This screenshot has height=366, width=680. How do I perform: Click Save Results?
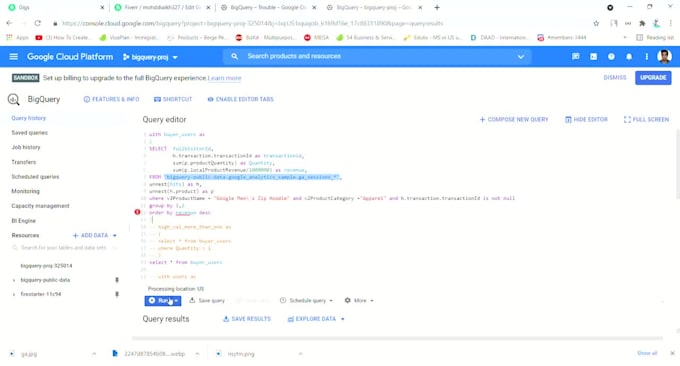pyautogui.click(x=247, y=319)
